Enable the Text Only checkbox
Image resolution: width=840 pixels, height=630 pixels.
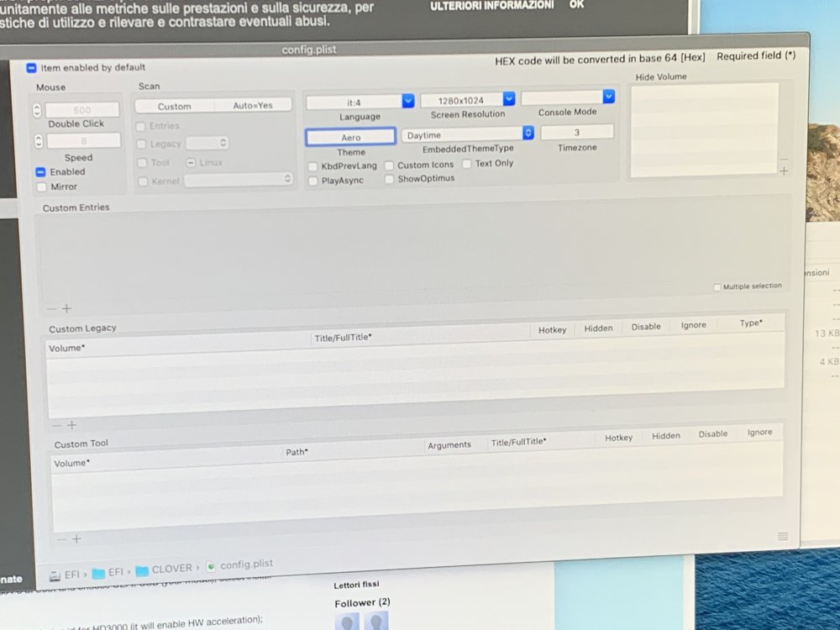coord(466,164)
